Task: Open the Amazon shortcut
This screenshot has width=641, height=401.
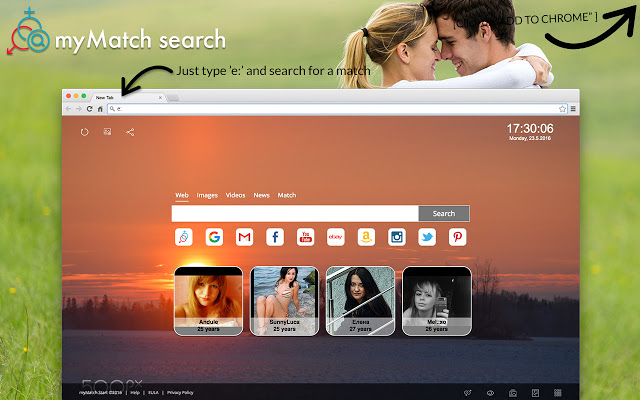Action: [366, 237]
